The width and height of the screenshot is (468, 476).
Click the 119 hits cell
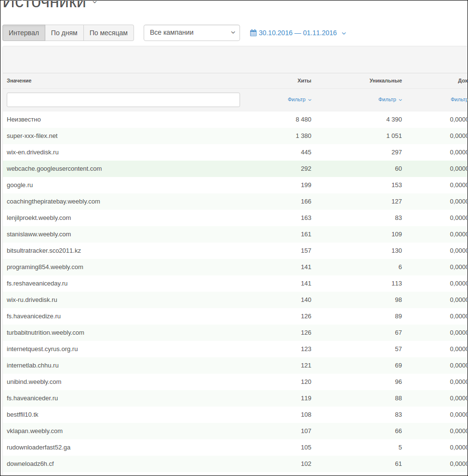tap(306, 398)
